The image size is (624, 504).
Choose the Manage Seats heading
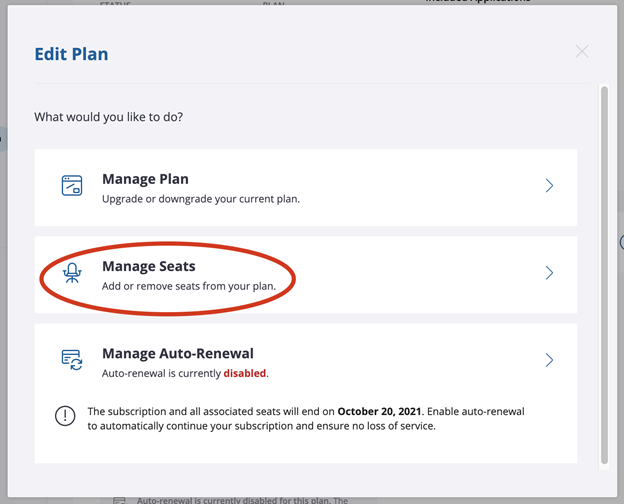pos(148,266)
